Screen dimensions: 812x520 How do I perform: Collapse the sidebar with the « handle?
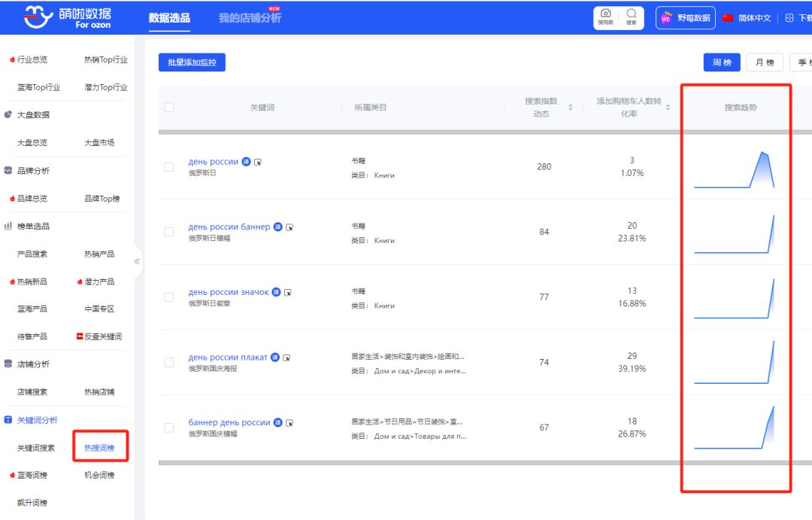(138, 261)
